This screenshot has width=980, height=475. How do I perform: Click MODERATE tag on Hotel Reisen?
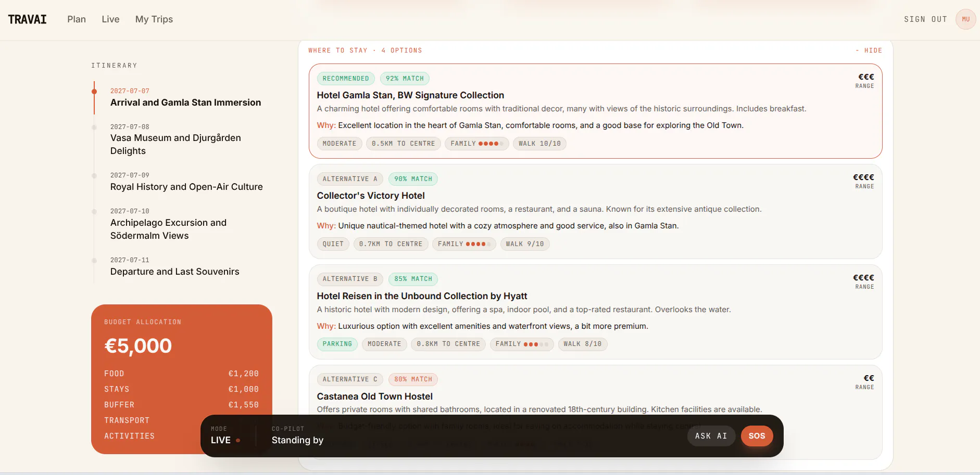(384, 344)
